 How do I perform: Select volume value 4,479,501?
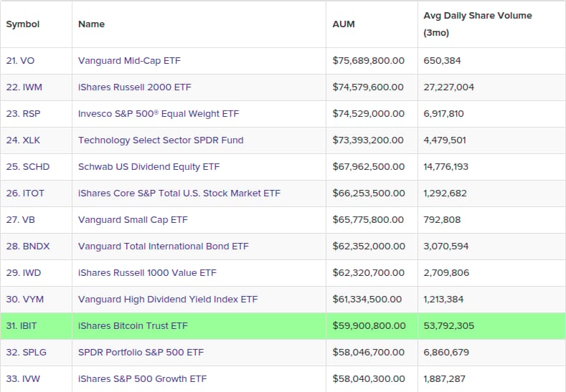click(445, 140)
